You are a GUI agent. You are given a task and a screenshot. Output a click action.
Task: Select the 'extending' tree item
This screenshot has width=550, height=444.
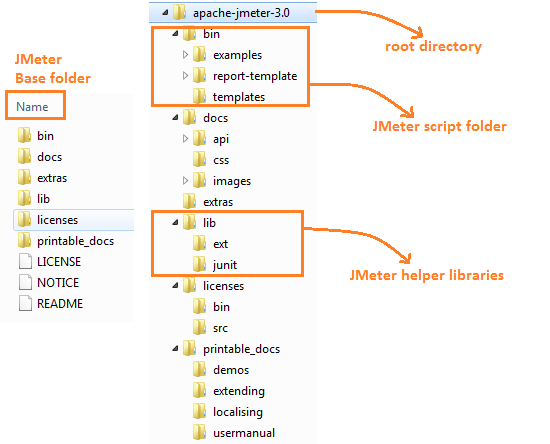[x=239, y=391]
